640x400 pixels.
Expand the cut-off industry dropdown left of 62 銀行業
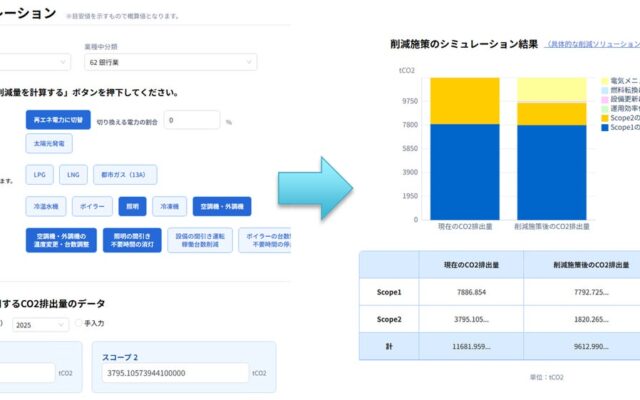35,62
